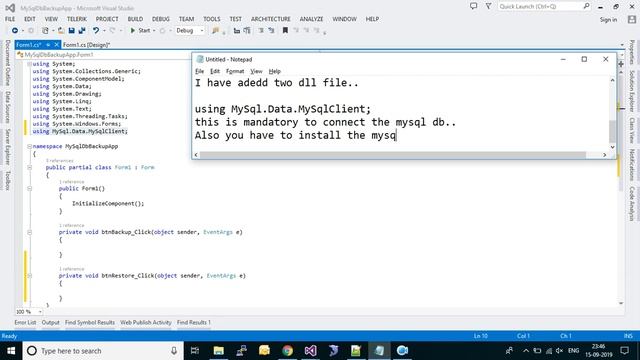Open the Web Publish Activity tab
This screenshot has width=640, height=360.
click(x=146, y=322)
